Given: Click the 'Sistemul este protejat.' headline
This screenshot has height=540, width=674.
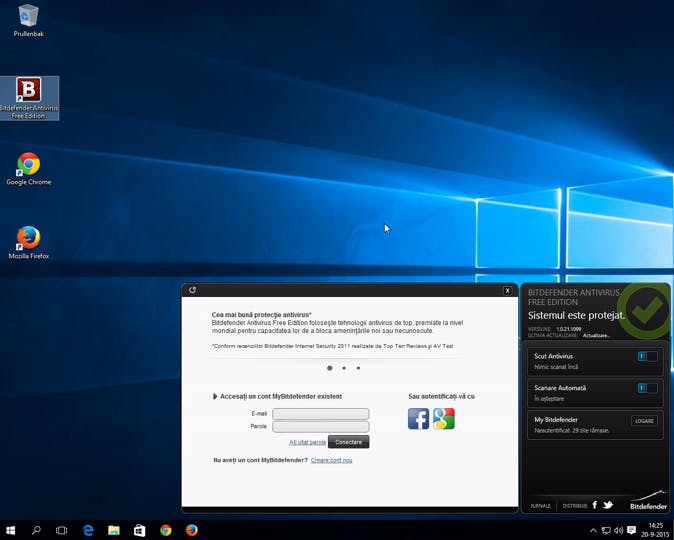Looking at the screenshot, I should [576, 315].
